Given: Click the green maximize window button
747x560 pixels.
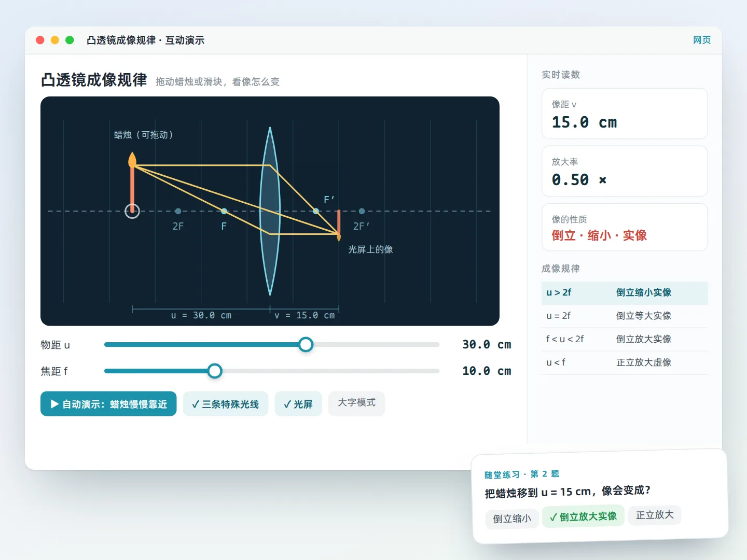Looking at the screenshot, I should pos(70,40).
